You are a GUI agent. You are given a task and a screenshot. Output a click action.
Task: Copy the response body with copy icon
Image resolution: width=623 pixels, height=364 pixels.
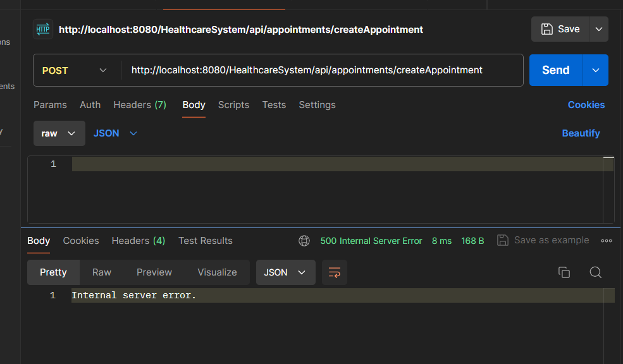pos(564,272)
